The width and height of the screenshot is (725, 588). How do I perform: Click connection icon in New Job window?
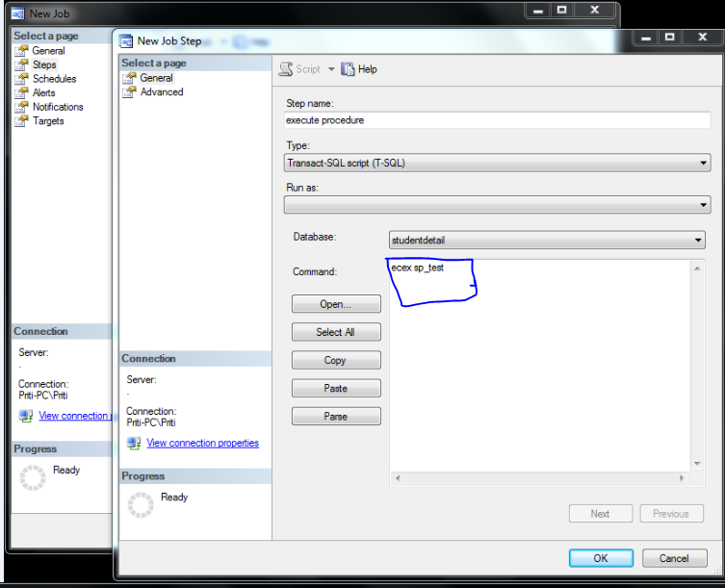tap(26, 416)
